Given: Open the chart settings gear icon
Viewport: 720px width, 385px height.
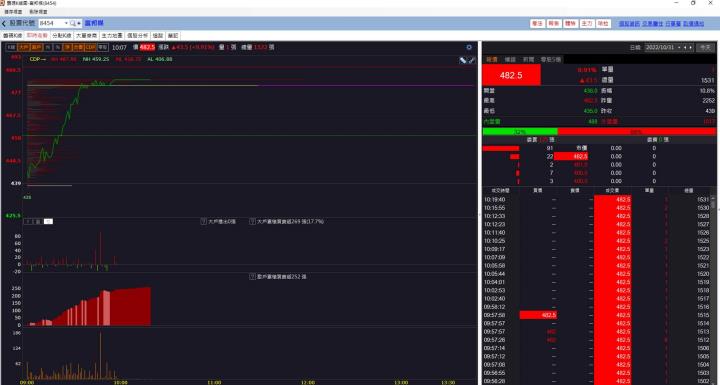Looking at the screenshot, I should pyautogui.click(x=469, y=47).
